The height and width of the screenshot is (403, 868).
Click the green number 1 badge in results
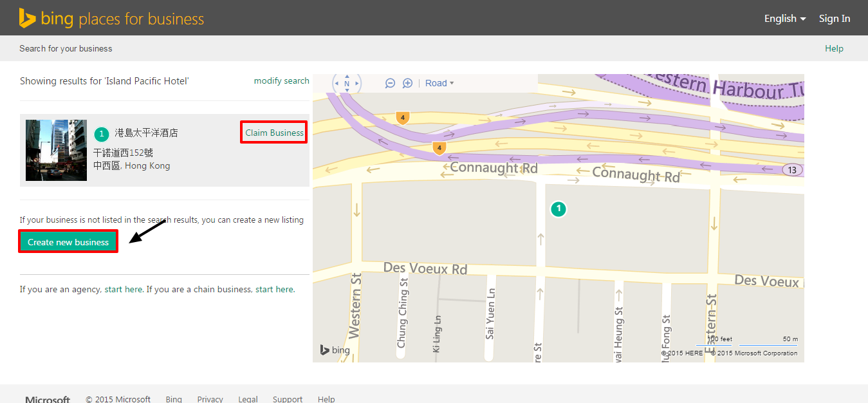click(101, 134)
